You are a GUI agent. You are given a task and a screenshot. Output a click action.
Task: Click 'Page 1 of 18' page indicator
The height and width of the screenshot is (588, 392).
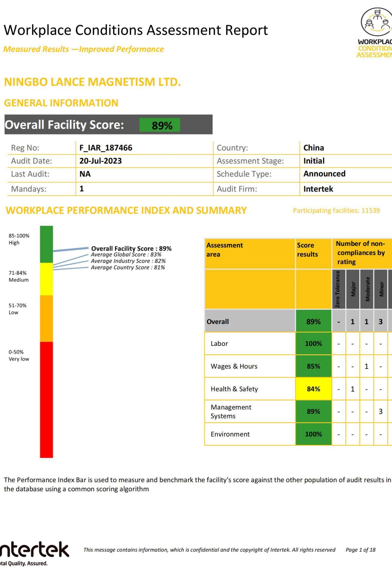[x=360, y=550]
